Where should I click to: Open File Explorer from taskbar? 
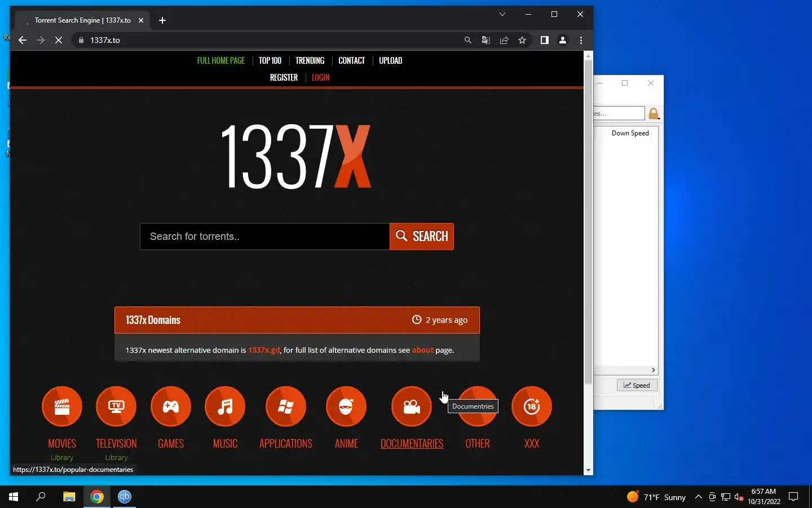pos(69,497)
